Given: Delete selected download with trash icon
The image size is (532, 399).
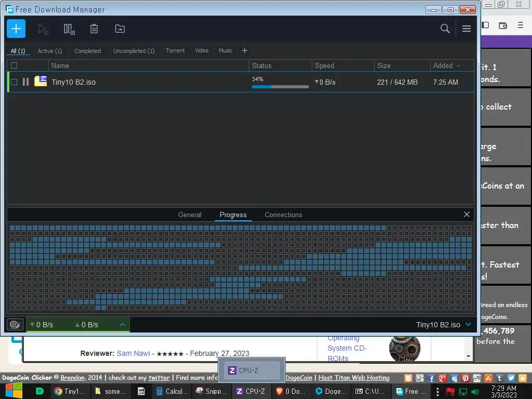Looking at the screenshot, I should [x=94, y=29].
